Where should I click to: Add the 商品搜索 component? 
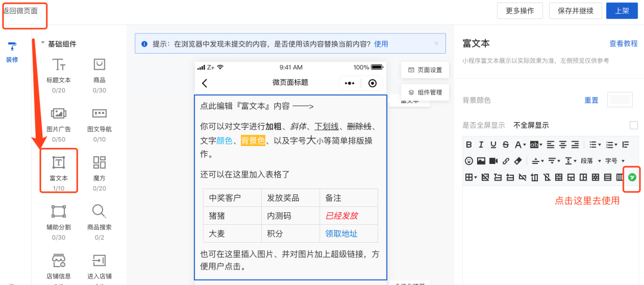point(100,222)
